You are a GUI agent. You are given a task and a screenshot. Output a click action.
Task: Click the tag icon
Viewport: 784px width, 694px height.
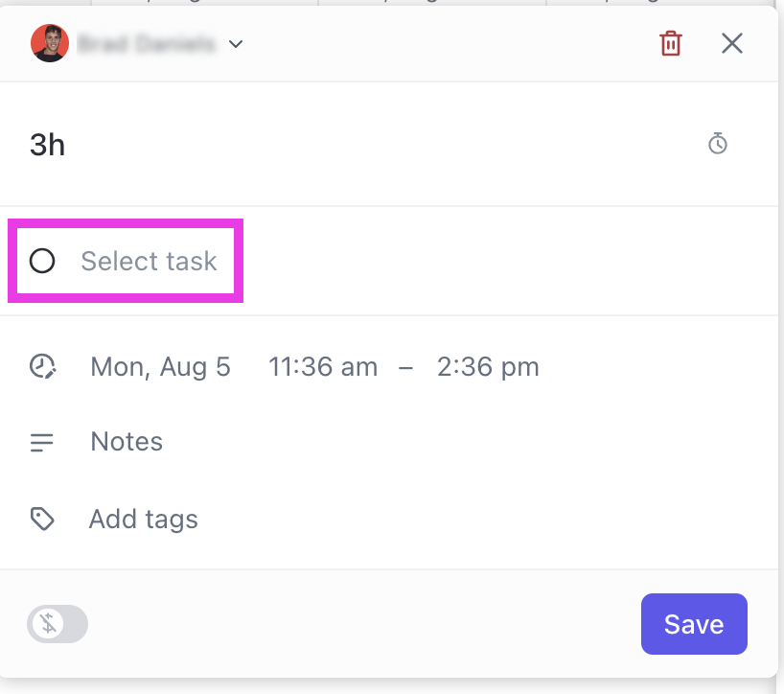click(42, 520)
